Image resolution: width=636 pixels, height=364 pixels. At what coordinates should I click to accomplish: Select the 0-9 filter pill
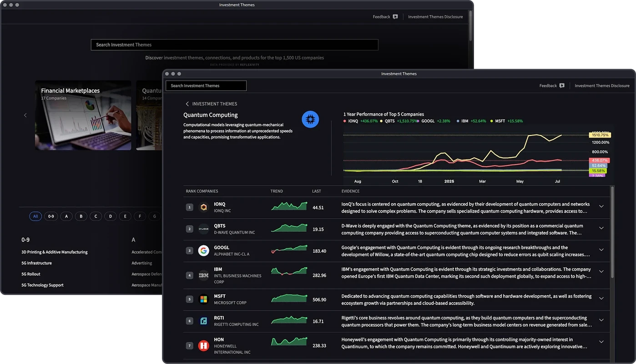pos(51,216)
